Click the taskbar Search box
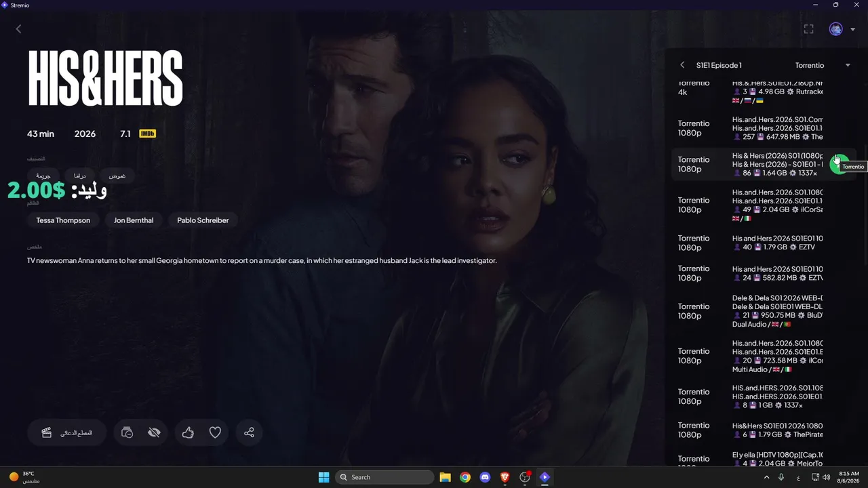Viewport: 868px width, 488px height. point(384,477)
